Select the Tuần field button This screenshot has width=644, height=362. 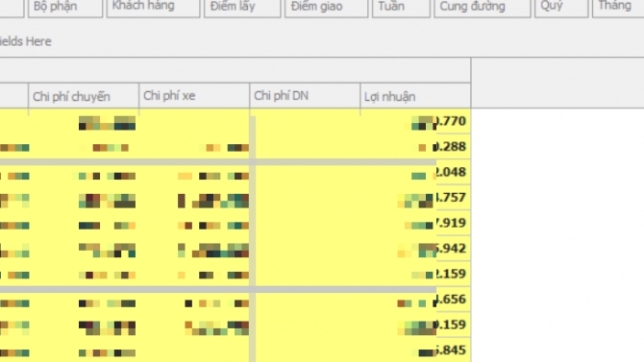(x=401, y=9)
